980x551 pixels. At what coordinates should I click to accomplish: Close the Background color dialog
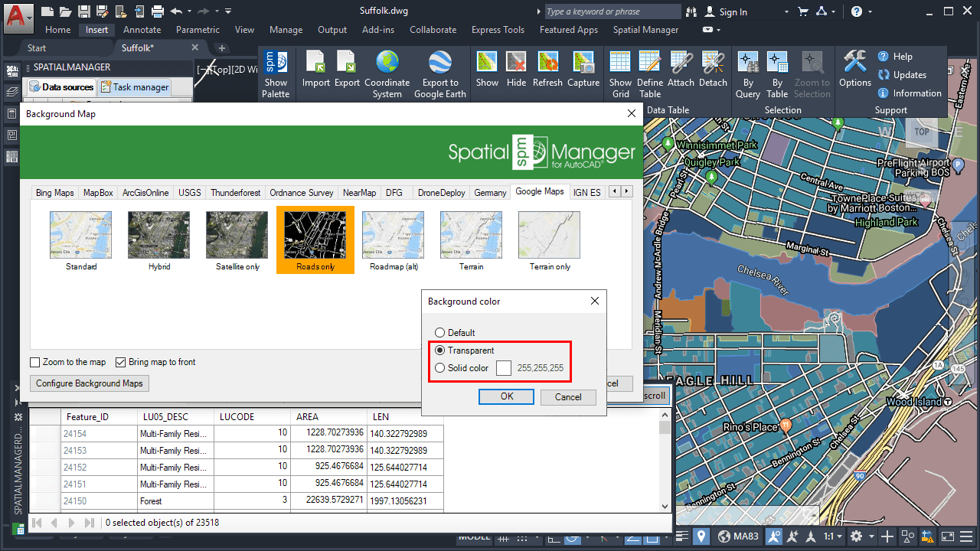[x=595, y=302]
